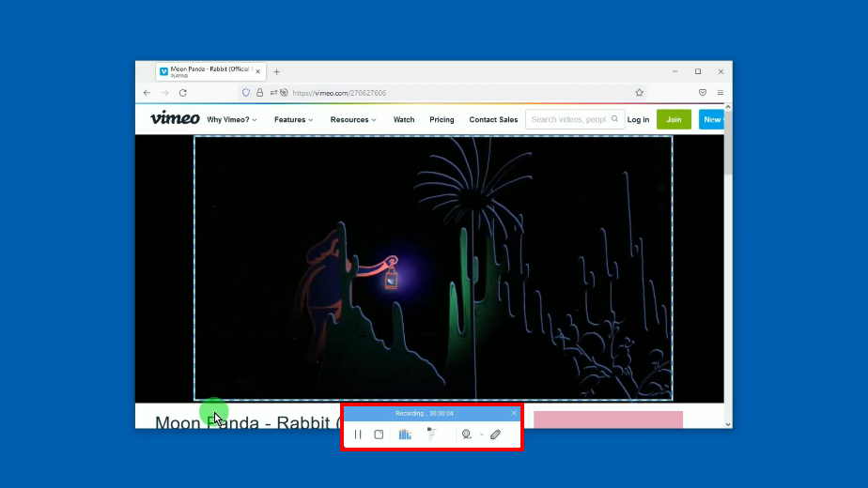Image resolution: width=868 pixels, height=488 pixels.
Task: Maximize the Firefox window
Action: click(698, 72)
